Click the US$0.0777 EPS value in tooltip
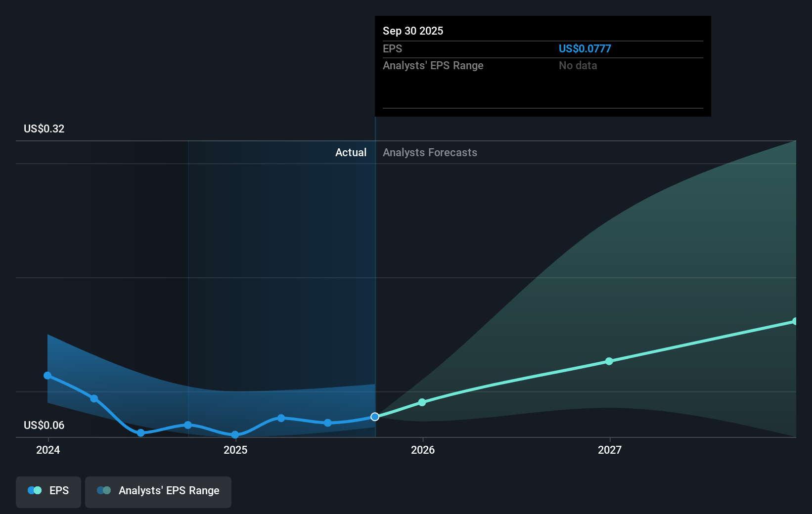Image resolution: width=812 pixels, height=514 pixels. pyautogui.click(x=585, y=48)
